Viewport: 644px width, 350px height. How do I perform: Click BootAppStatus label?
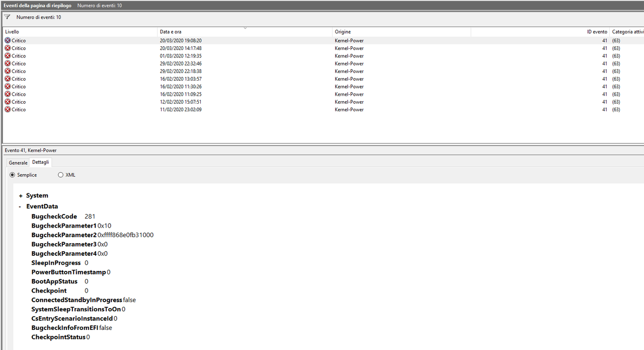pos(54,282)
